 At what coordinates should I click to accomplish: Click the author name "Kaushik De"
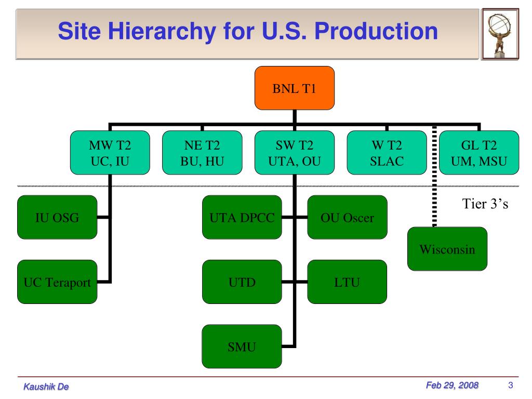(x=46, y=387)
